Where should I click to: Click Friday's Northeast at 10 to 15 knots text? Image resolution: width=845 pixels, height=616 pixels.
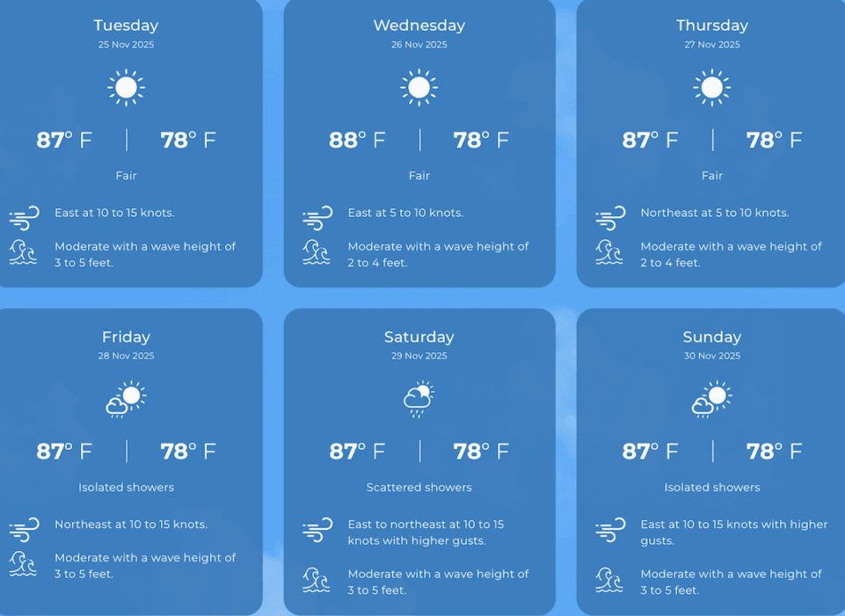[131, 524]
